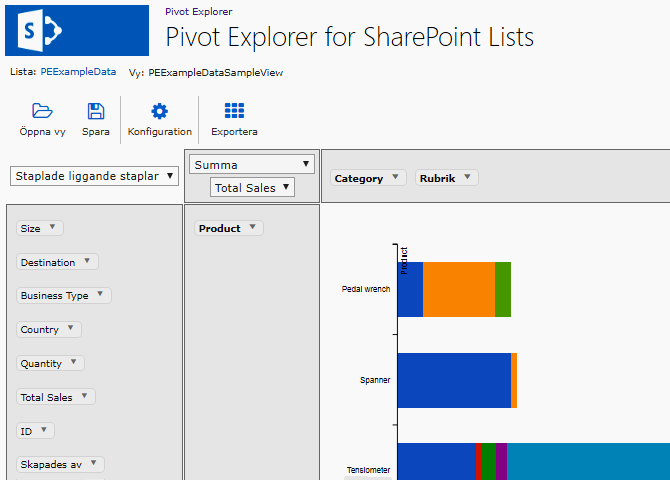Viewport: 670px width, 480px height.
Task: Click the Exportera grid icon
Action: (234, 111)
